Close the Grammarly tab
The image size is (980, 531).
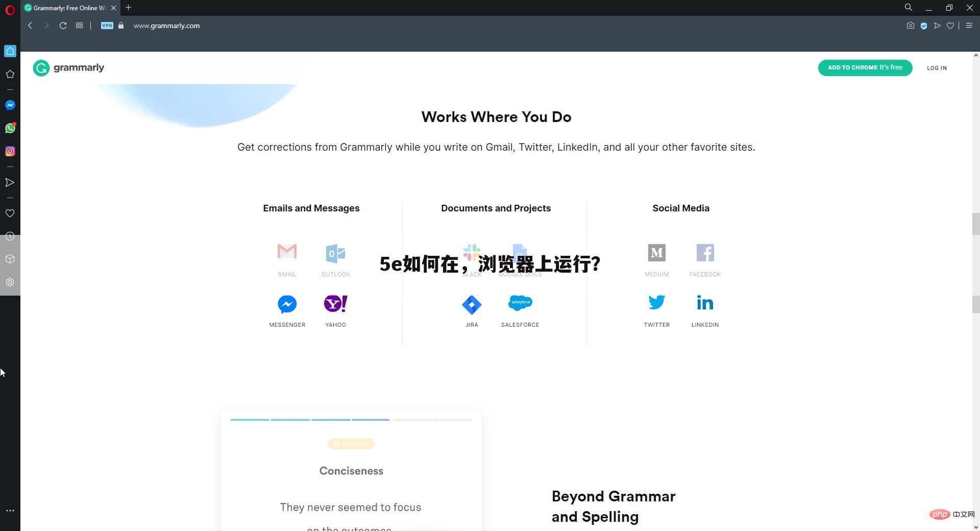[114, 8]
